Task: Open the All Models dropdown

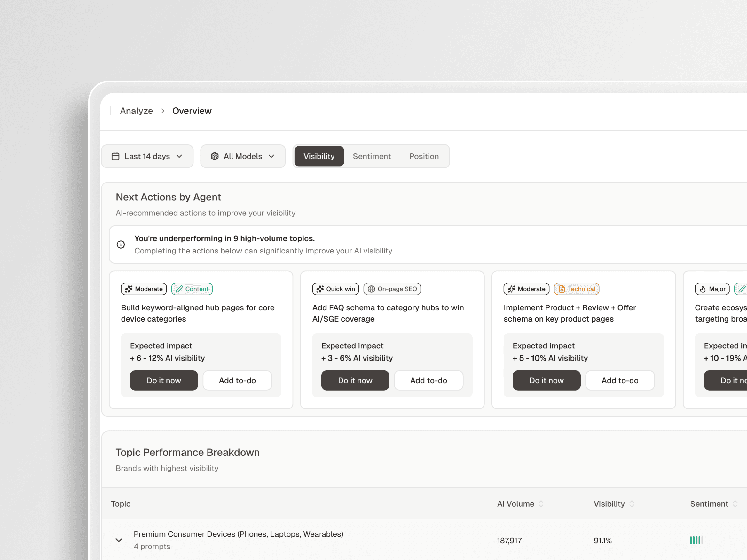Action: point(243,156)
